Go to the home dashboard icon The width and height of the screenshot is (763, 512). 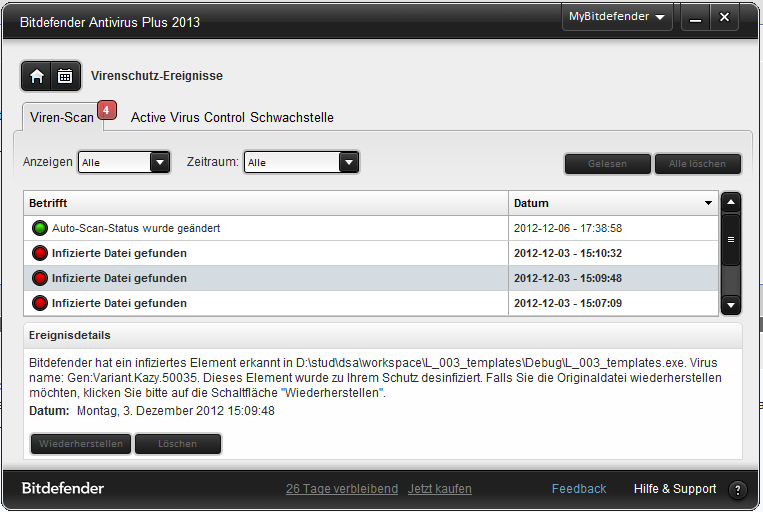36,76
